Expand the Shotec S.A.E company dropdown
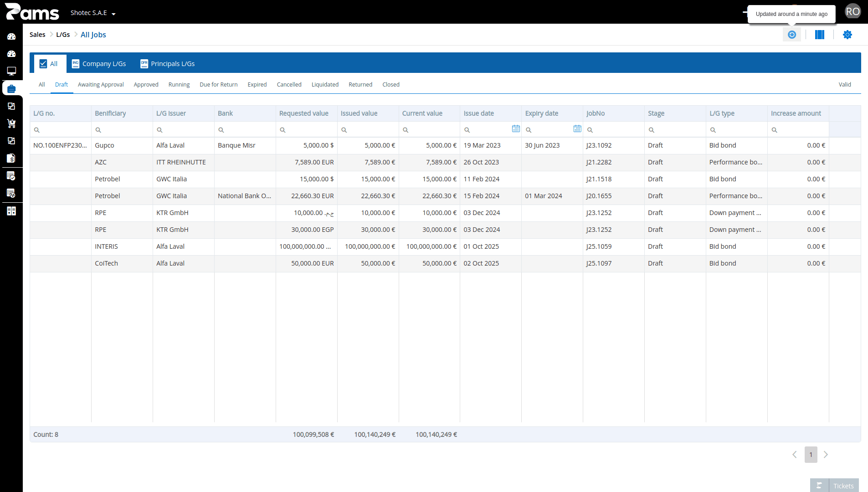The height and width of the screenshot is (492, 868). tap(93, 13)
